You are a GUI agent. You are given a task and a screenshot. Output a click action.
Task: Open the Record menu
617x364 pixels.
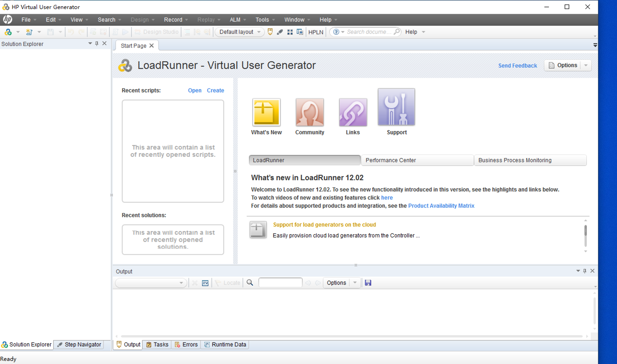pyautogui.click(x=176, y=20)
